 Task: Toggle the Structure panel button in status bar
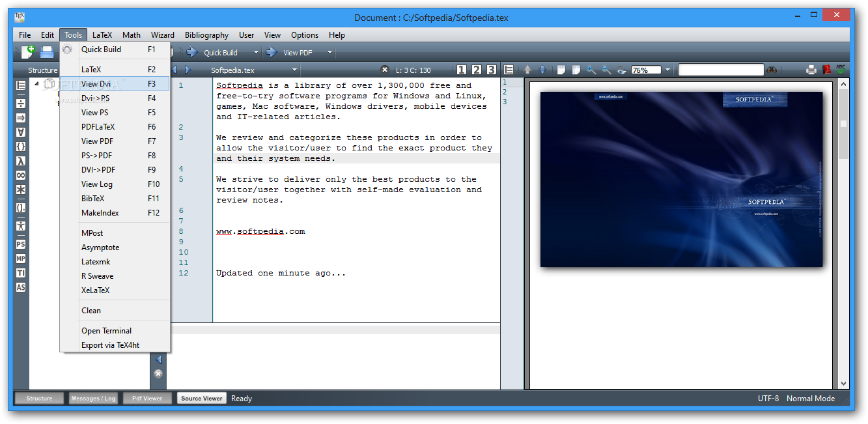(39, 398)
